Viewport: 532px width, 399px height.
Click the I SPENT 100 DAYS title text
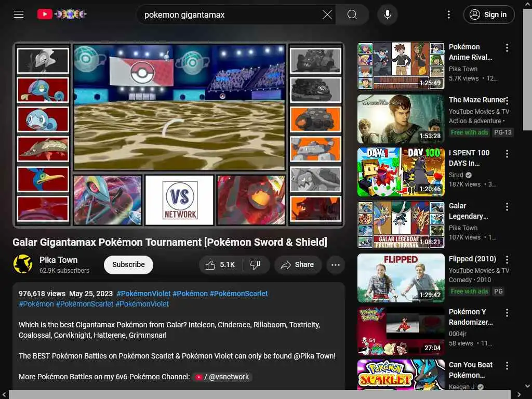click(x=469, y=158)
